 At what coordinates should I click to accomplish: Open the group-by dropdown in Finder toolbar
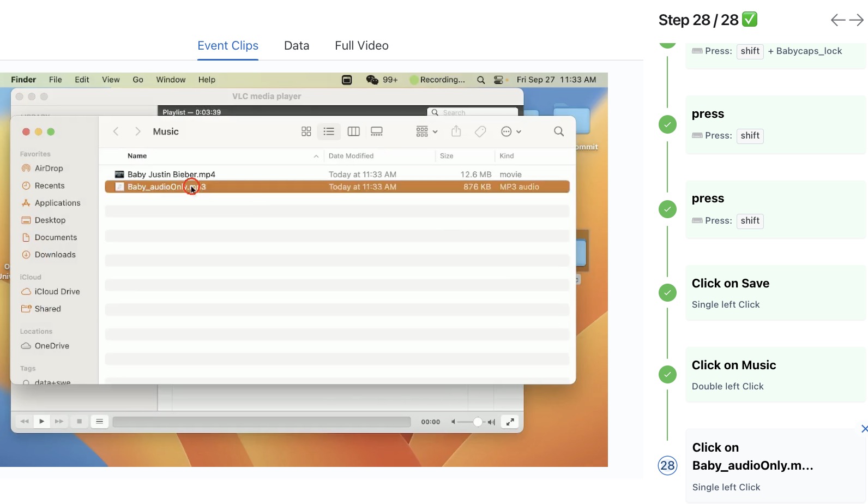[x=426, y=131]
